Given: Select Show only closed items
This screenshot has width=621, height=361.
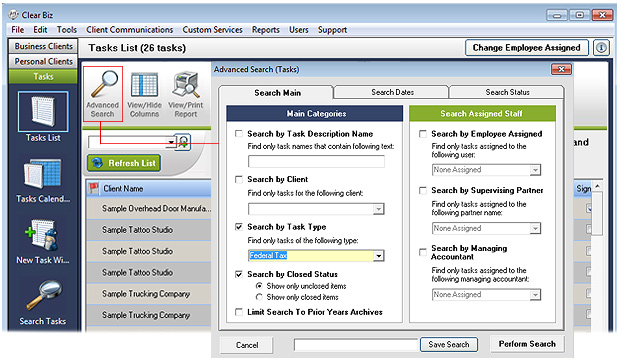Looking at the screenshot, I should point(259,297).
